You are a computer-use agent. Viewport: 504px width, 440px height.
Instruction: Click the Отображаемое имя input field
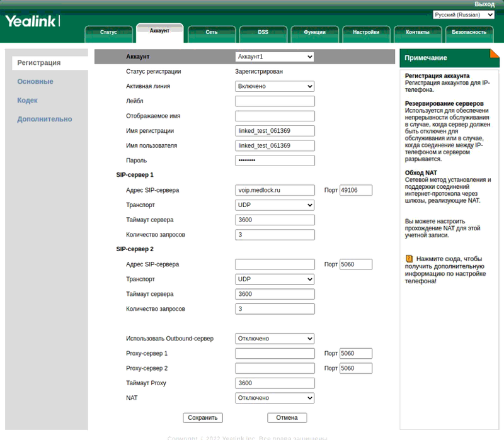275,116
